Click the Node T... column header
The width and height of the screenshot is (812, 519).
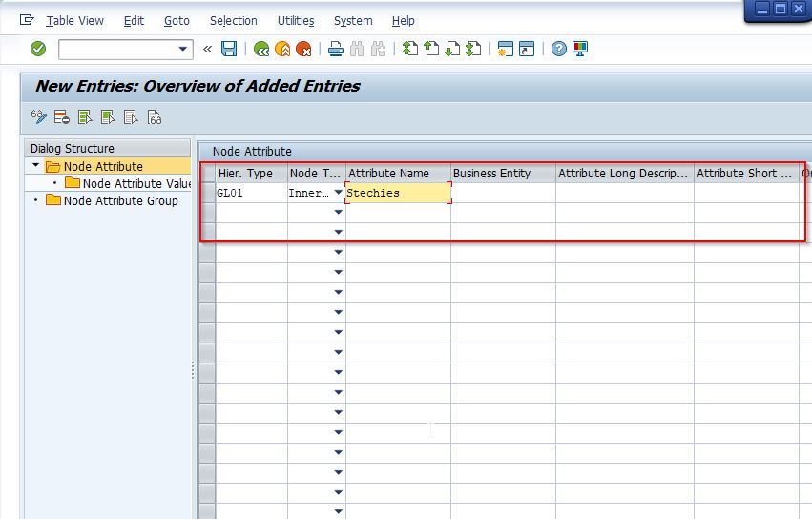[317, 174]
